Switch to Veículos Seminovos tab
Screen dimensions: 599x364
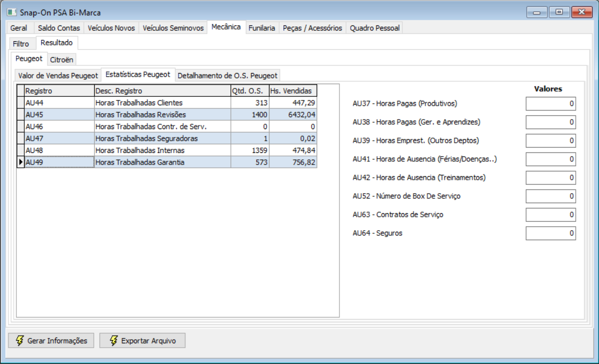[x=173, y=28]
